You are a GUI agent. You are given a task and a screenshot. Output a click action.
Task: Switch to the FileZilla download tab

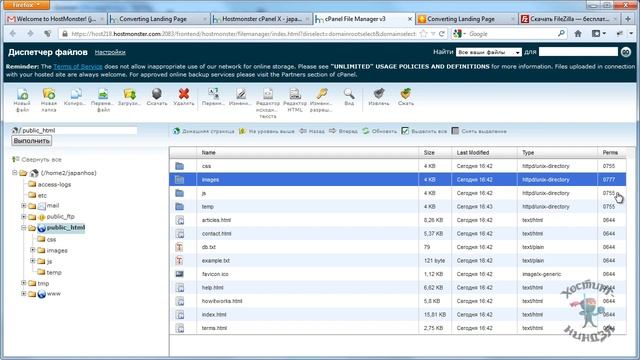pyautogui.click(x=569, y=19)
